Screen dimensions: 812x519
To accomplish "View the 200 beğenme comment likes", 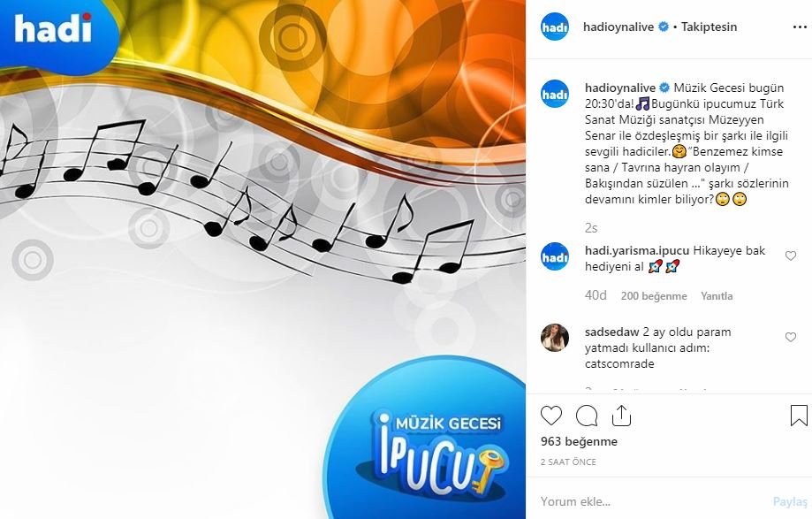I will 654,296.
